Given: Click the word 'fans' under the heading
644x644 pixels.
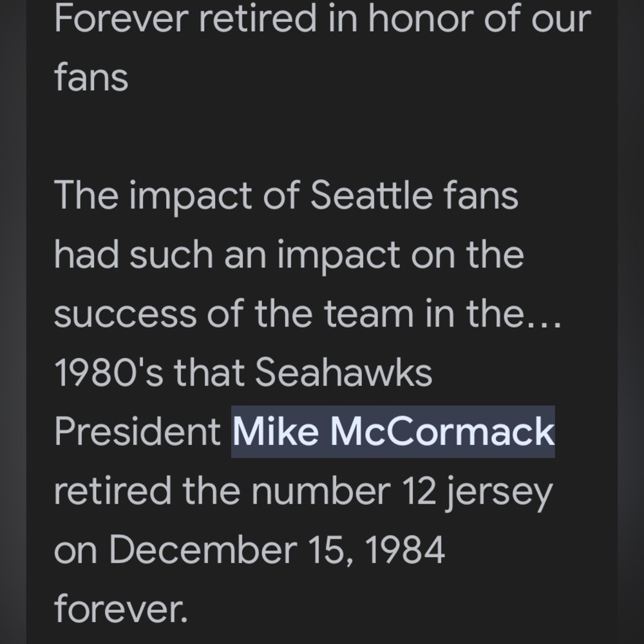Looking at the screenshot, I should pos(91,78).
